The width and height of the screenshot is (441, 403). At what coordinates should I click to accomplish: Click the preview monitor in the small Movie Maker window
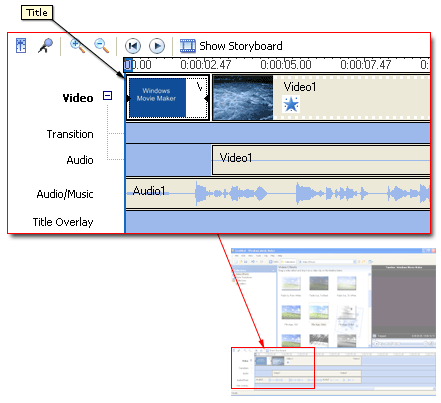click(x=403, y=301)
